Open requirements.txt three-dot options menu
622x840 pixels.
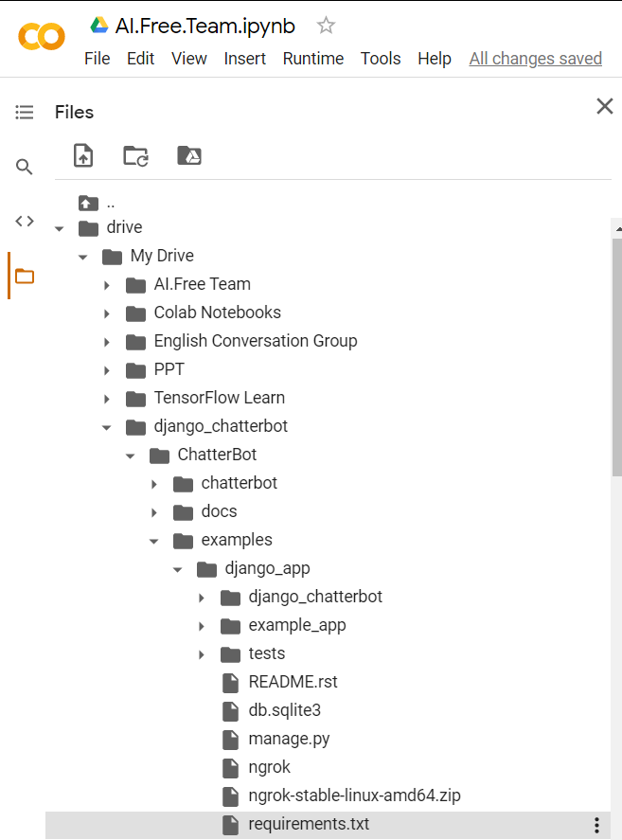[x=596, y=825]
